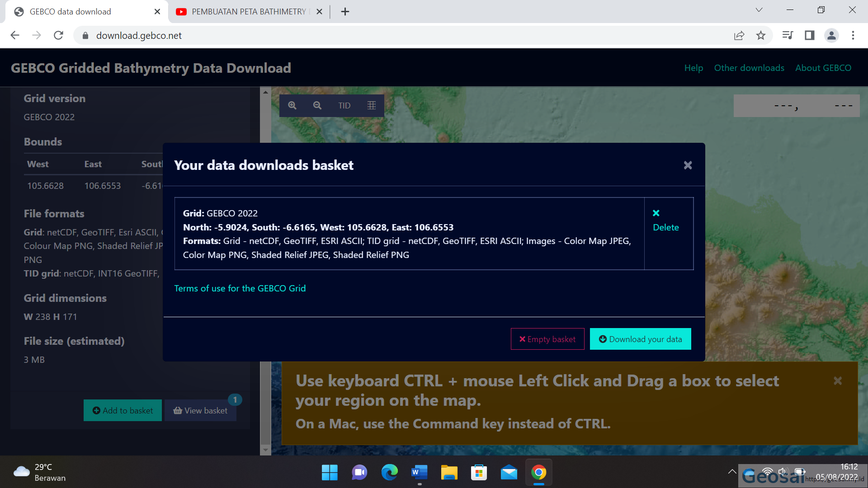Image resolution: width=868 pixels, height=488 pixels.
Task: Toggle the TID grid map layer
Action: [344, 105]
